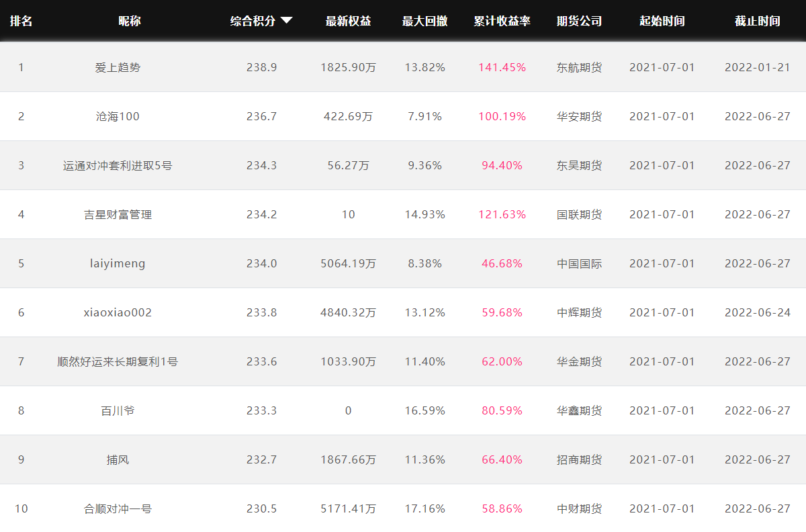The width and height of the screenshot is (806, 532).
Task: Select futures company 华鑫期货
Action: (x=580, y=410)
